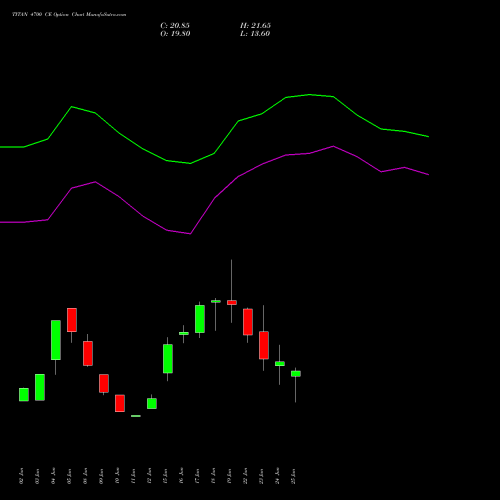Select the red candlestick on the 23rd
The width and height of the screenshot is (500, 500).
[264, 345]
